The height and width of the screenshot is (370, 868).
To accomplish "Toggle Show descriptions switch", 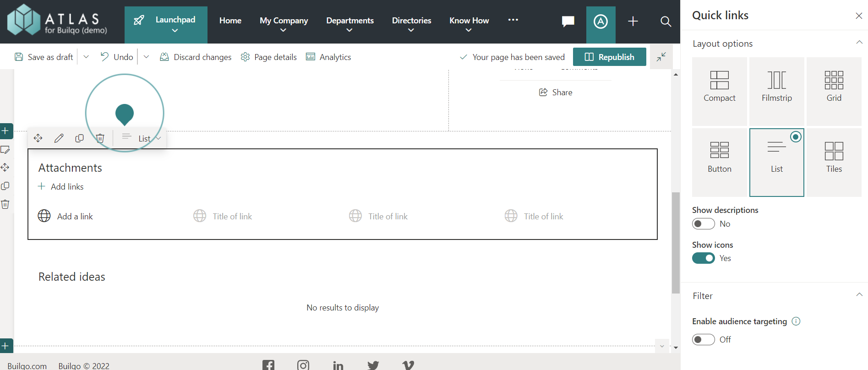I will (x=703, y=224).
